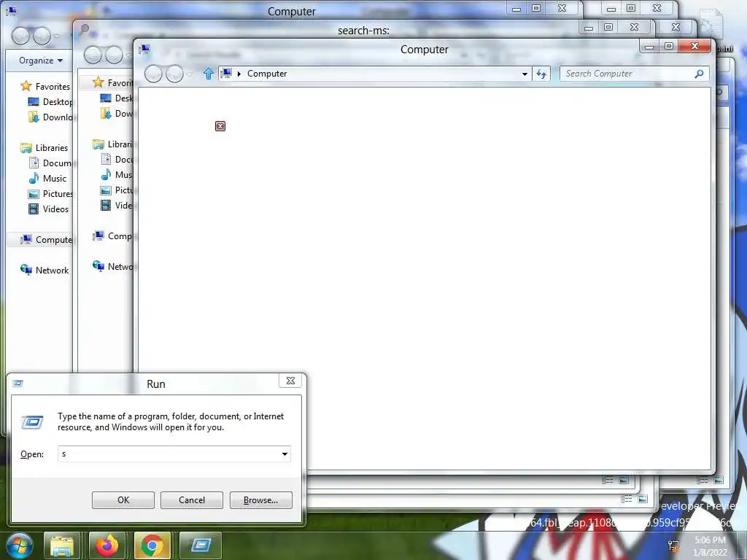Click the forward button in the front Computer window
The width and height of the screenshot is (747, 560).
point(174,74)
